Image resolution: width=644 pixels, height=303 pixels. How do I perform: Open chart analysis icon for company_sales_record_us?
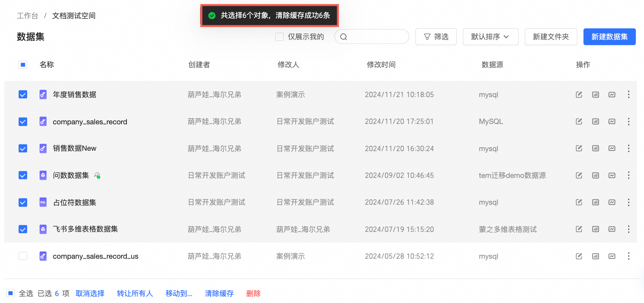coord(612,256)
